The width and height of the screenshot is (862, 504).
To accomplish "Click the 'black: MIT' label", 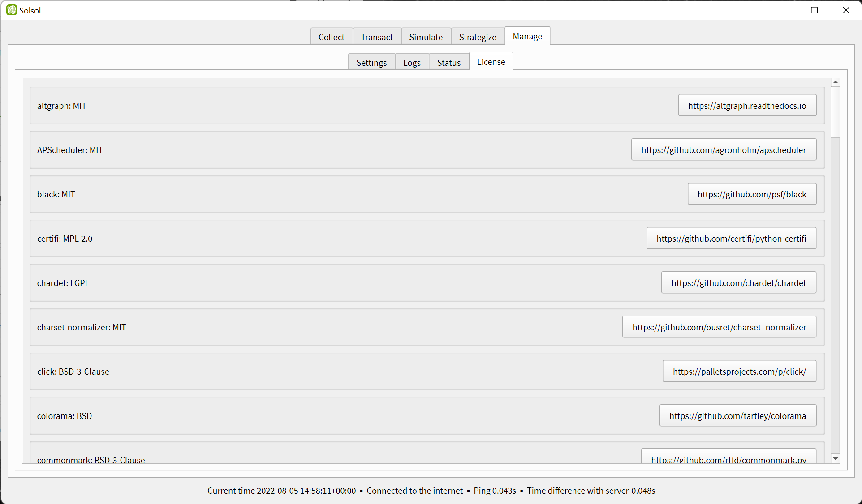I will coord(56,194).
